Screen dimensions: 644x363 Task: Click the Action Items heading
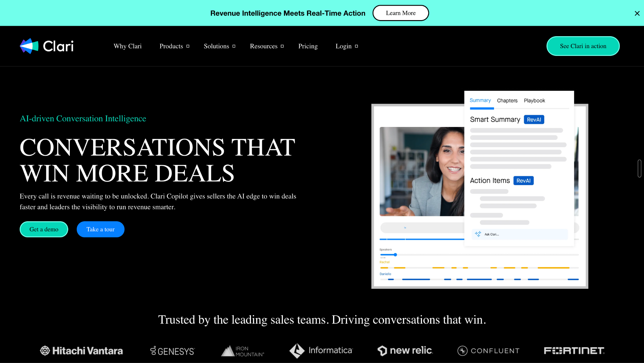point(490,181)
